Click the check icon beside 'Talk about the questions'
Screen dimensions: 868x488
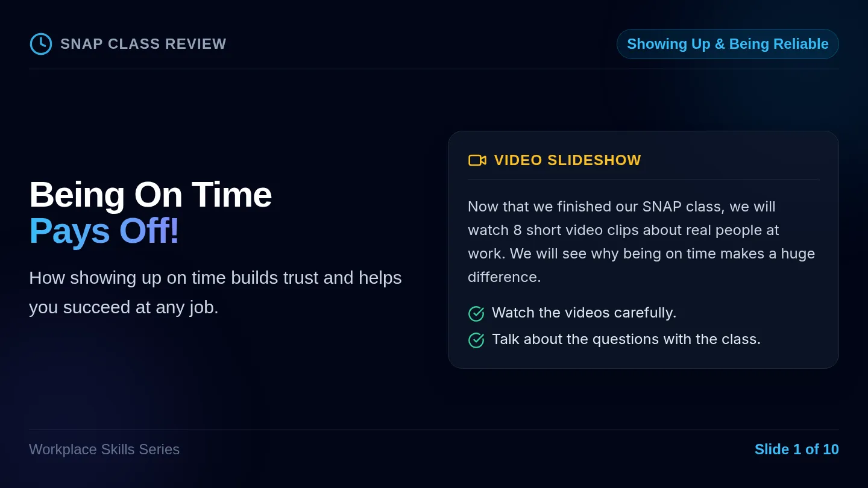coord(476,340)
